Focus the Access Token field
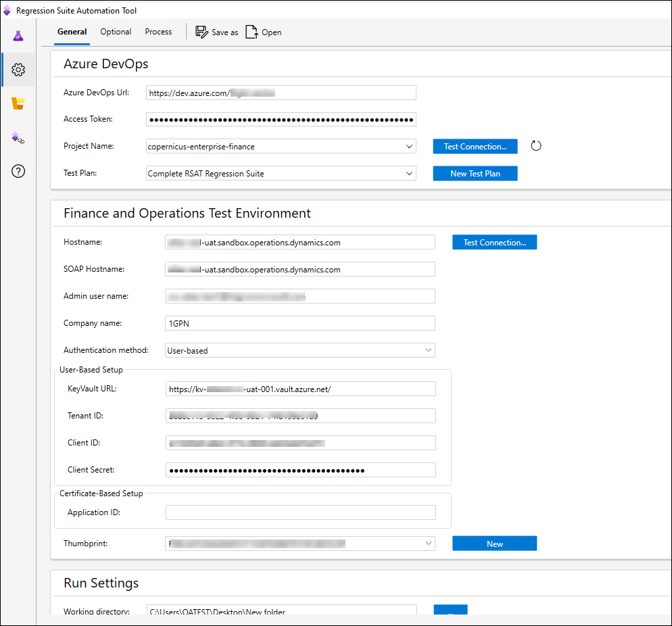 click(x=281, y=120)
